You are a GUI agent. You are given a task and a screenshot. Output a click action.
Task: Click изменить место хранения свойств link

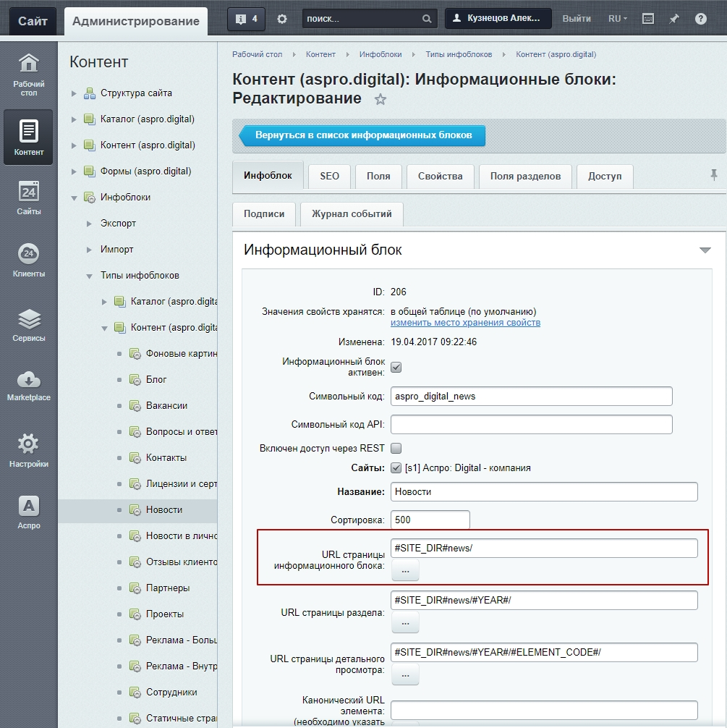[465, 323]
